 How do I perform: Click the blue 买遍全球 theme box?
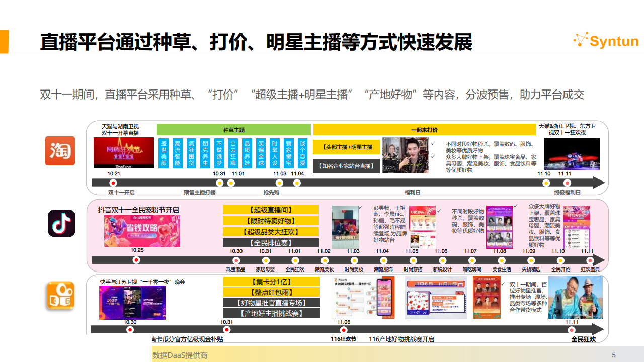coord(260,153)
